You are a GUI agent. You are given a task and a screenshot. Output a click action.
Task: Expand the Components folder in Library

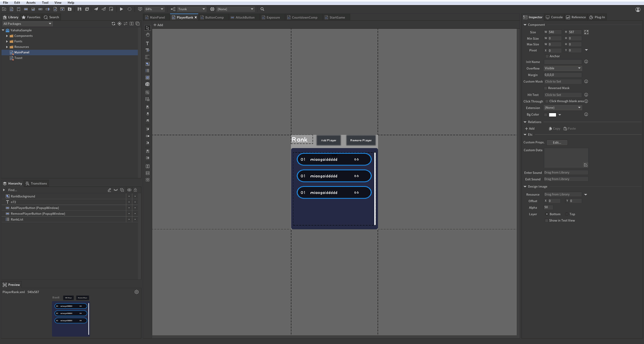(x=7, y=36)
